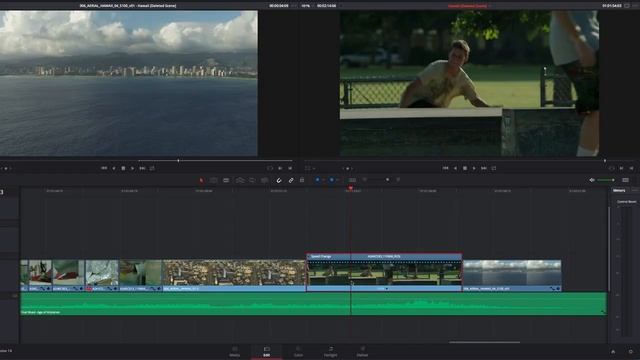Source viewer: play in reverse

(114, 168)
